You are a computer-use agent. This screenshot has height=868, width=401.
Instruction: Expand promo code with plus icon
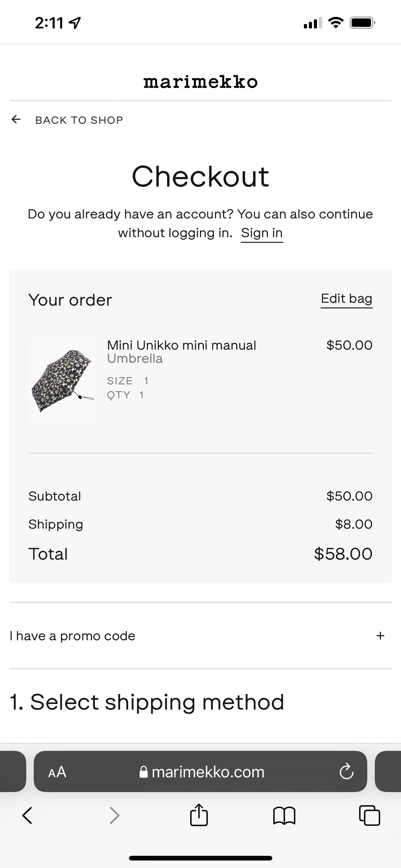pyautogui.click(x=380, y=636)
